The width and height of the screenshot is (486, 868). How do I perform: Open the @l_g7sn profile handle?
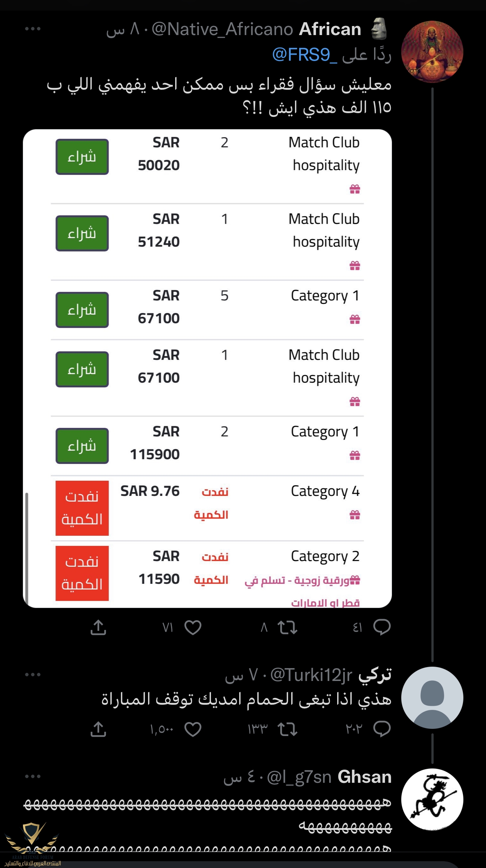[x=299, y=778]
